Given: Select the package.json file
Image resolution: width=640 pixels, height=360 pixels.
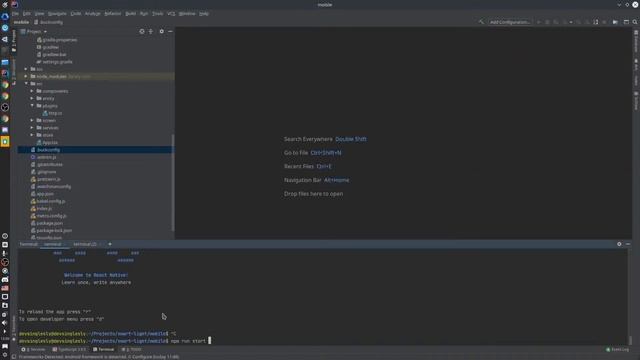Looking at the screenshot, I should 47,223.
